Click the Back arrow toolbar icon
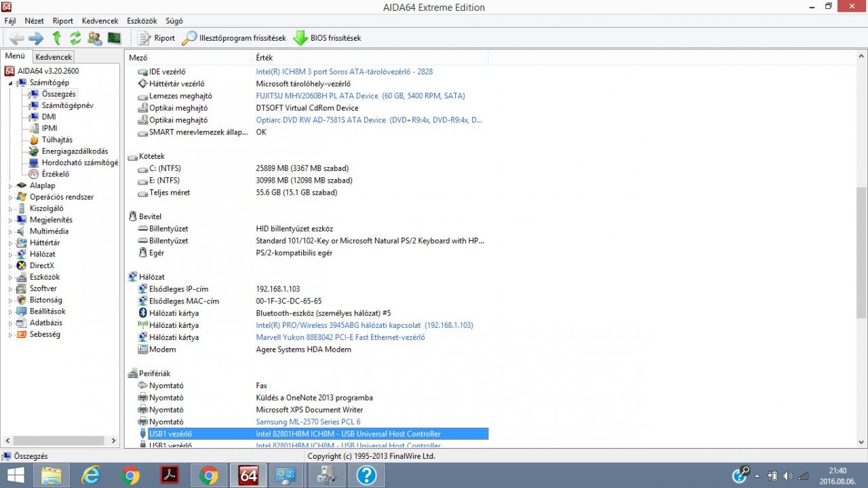 click(x=17, y=38)
